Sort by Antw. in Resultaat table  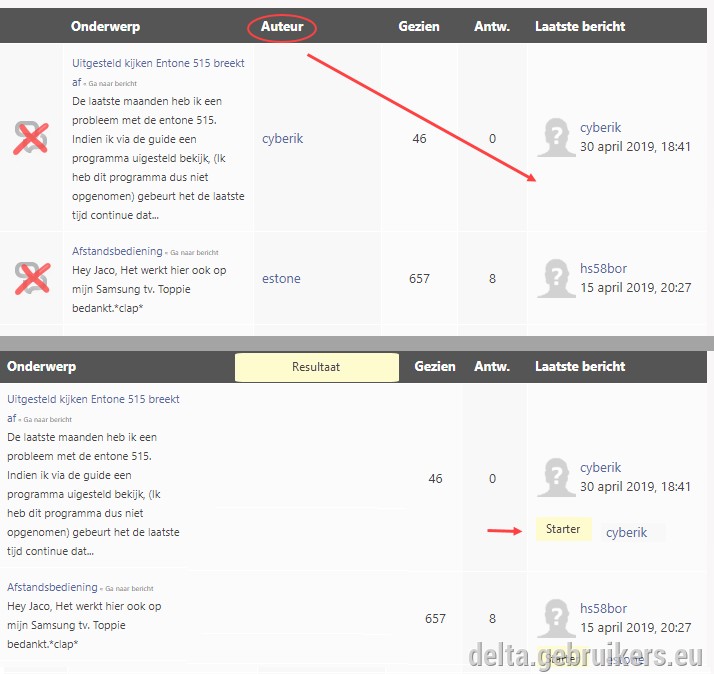pyautogui.click(x=492, y=367)
